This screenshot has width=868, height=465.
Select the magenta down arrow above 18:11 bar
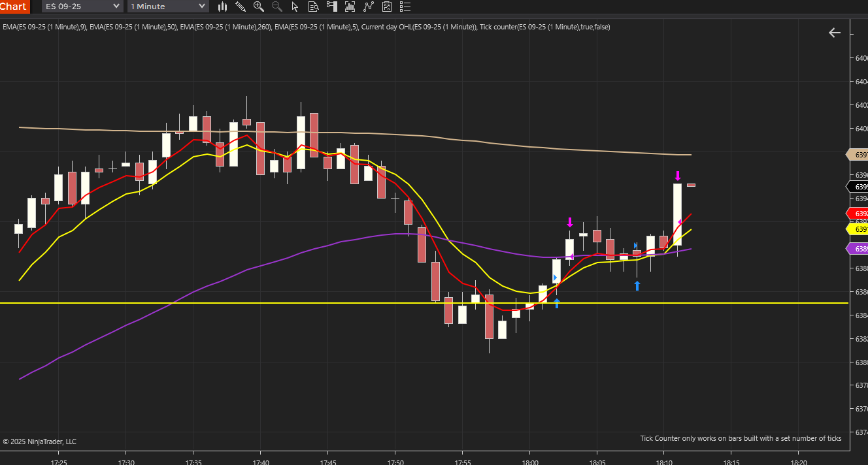(x=678, y=176)
